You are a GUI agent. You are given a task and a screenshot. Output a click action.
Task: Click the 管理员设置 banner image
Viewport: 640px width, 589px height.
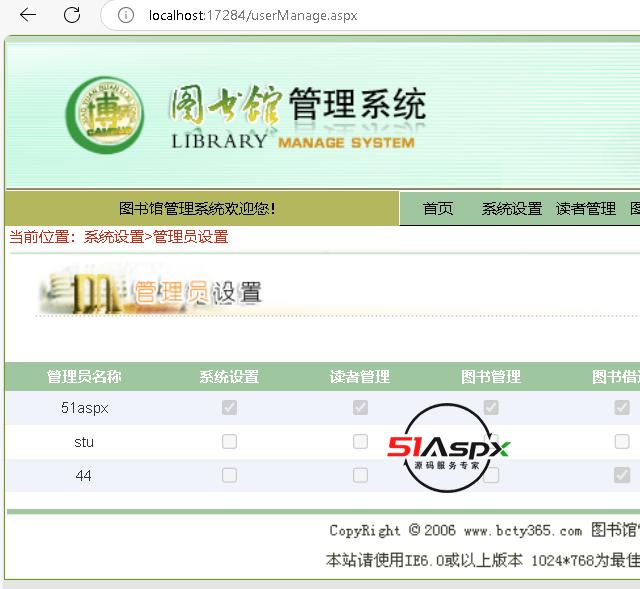151,291
